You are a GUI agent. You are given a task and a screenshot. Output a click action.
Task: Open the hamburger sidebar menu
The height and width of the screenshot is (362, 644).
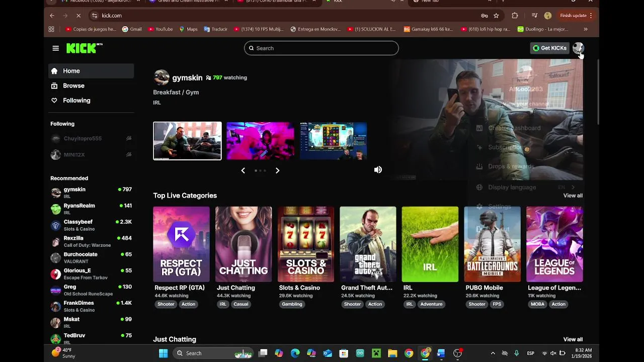pos(55,48)
